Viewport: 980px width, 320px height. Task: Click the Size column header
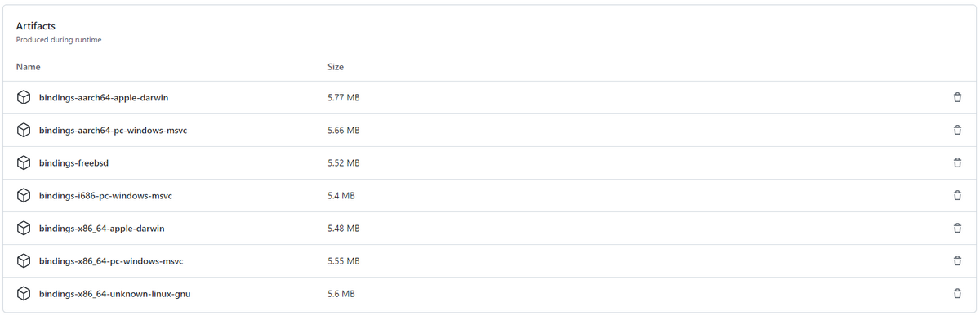(336, 67)
